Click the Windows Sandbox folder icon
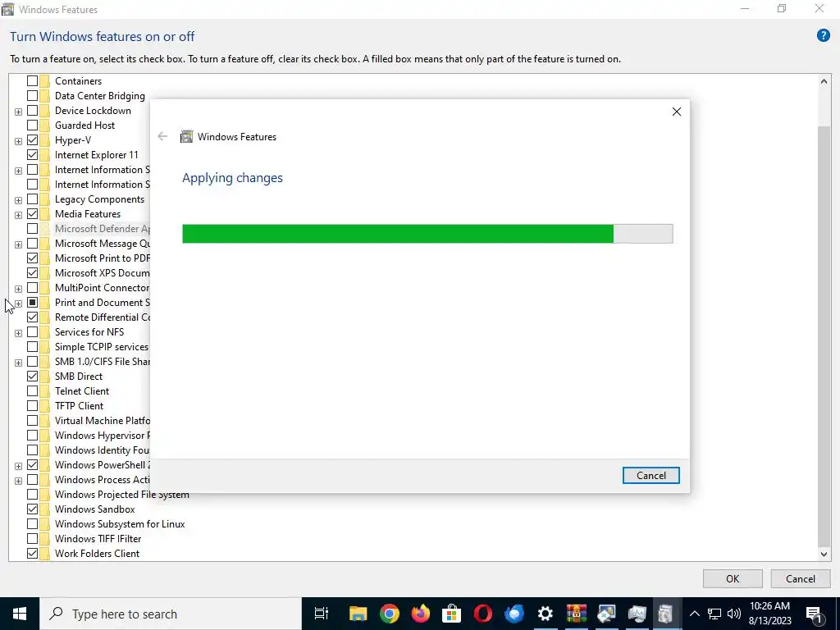 pos(44,509)
